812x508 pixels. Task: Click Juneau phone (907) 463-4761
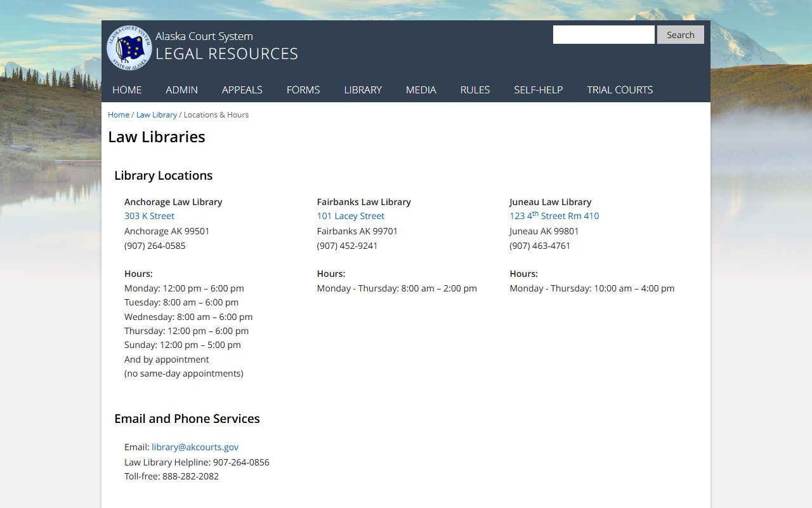tap(540, 246)
